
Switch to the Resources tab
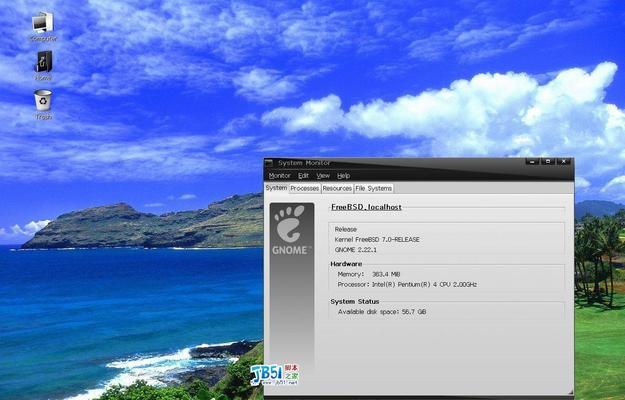(337, 188)
